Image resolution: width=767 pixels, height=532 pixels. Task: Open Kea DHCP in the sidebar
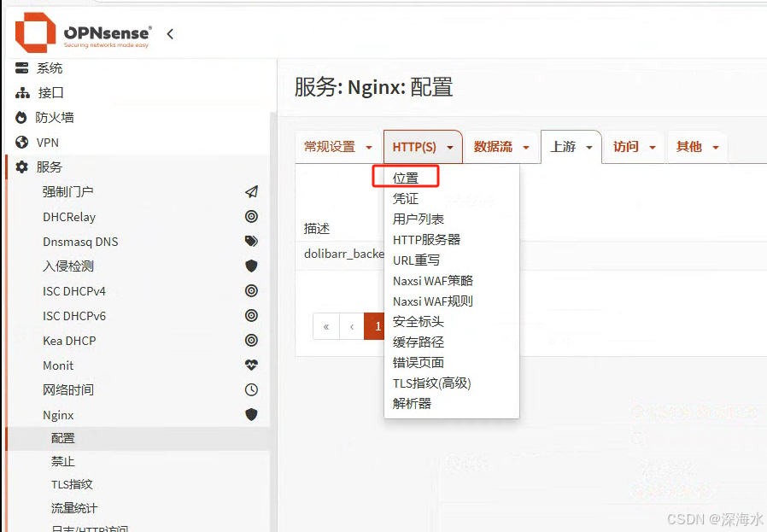click(69, 341)
